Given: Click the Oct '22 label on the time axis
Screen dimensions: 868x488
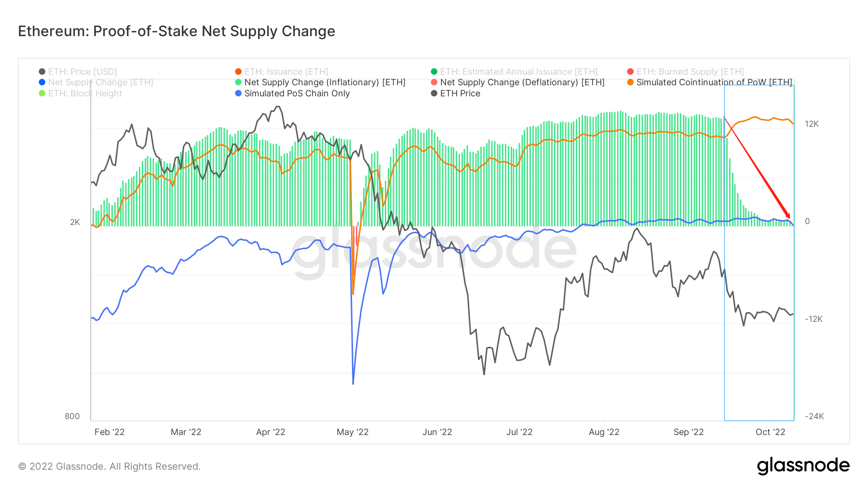Looking at the screenshot, I should point(770,432).
